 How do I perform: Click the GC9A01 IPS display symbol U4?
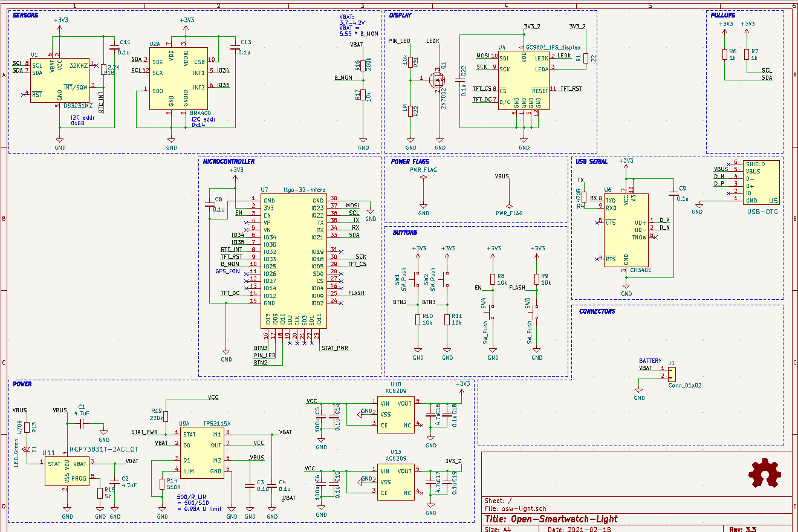pos(524,80)
